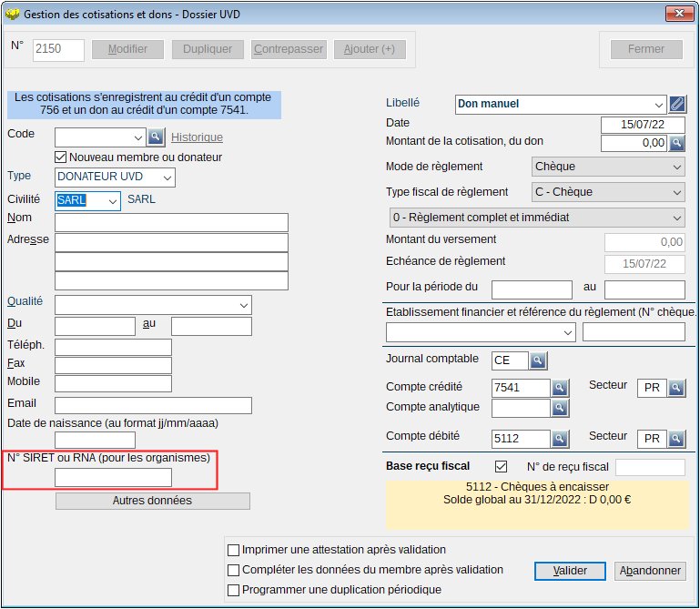Open Compte crédité search magnifier

pyautogui.click(x=560, y=388)
